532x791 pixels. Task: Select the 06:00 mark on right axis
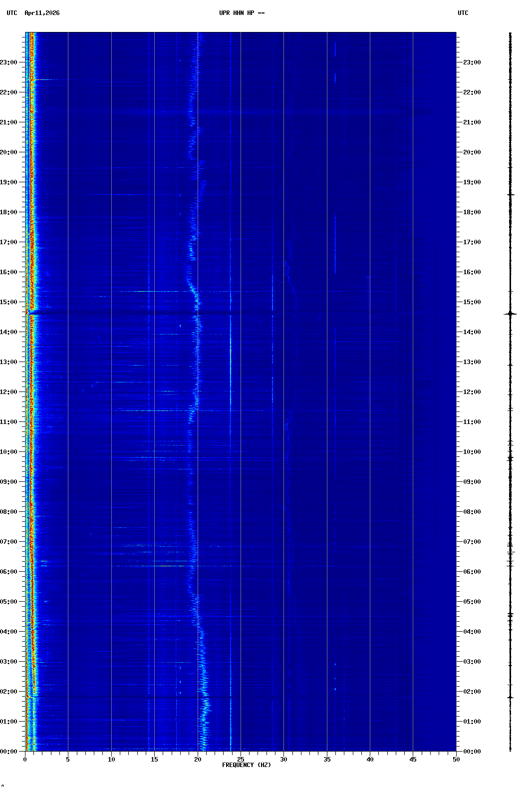click(472, 572)
